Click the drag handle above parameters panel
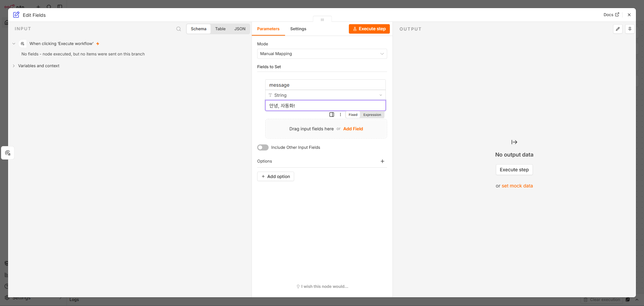The image size is (644, 306). pyautogui.click(x=322, y=19)
